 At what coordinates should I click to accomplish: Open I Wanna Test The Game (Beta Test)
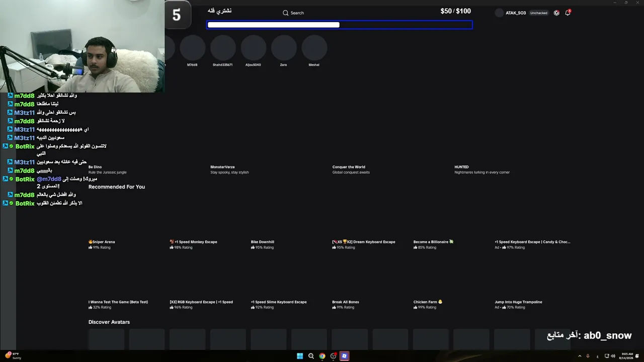coord(118,302)
